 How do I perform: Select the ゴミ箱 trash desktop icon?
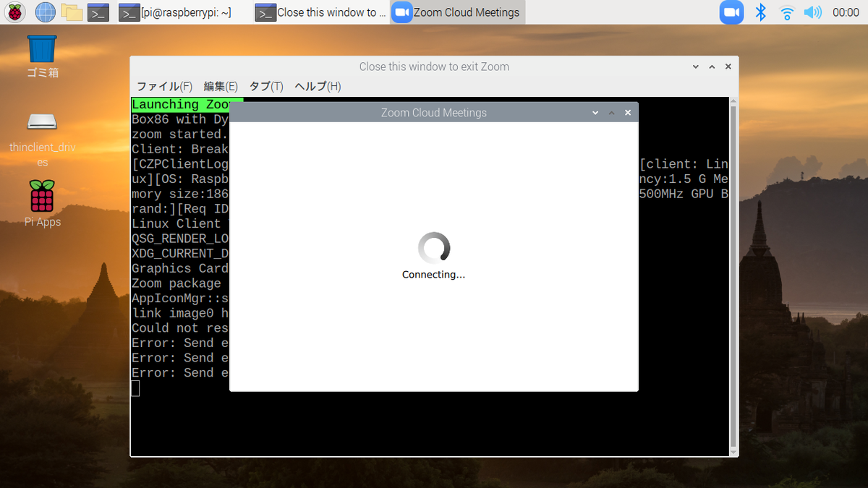tap(42, 56)
